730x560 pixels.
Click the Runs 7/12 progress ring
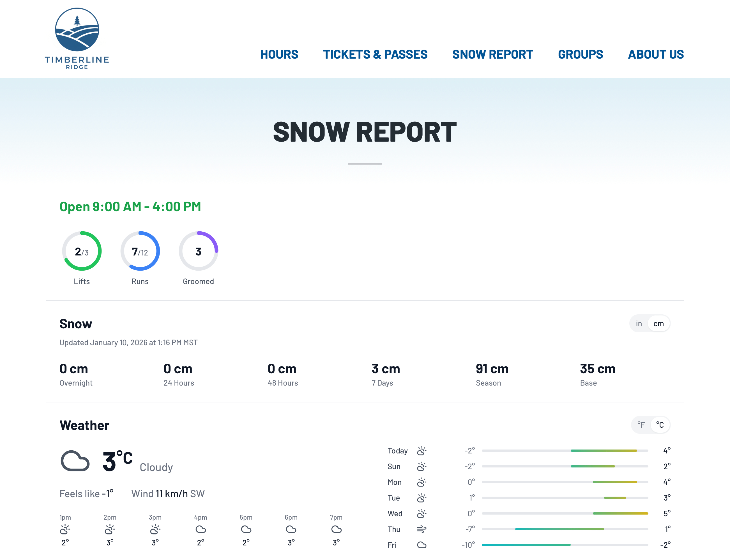pos(140,251)
